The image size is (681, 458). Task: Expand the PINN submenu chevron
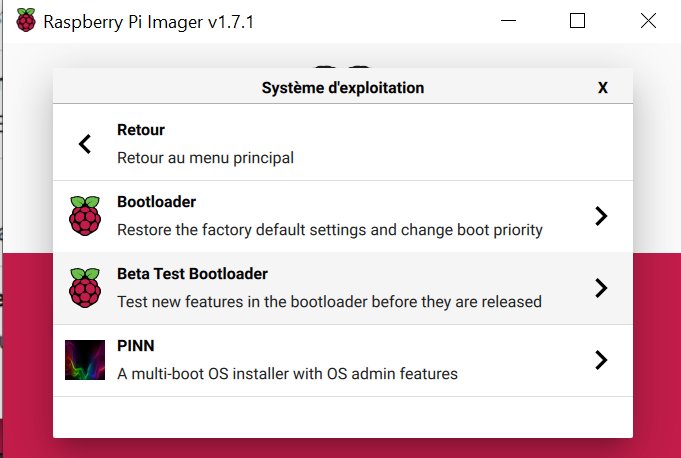tap(601, 360)
